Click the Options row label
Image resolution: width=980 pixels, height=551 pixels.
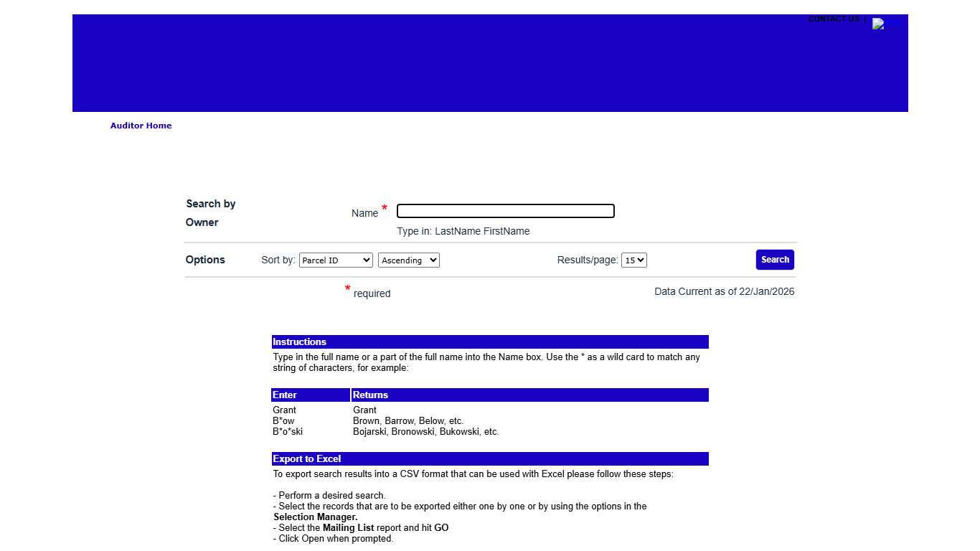click(x=205, y=260)
